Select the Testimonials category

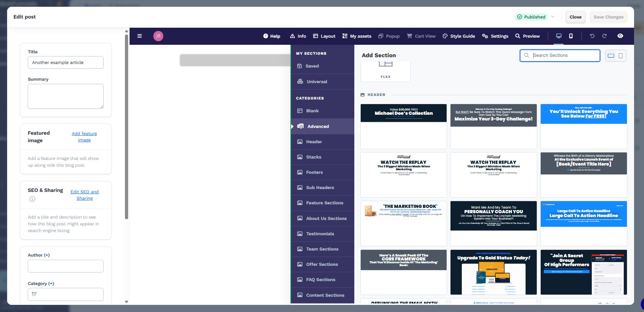323,234
